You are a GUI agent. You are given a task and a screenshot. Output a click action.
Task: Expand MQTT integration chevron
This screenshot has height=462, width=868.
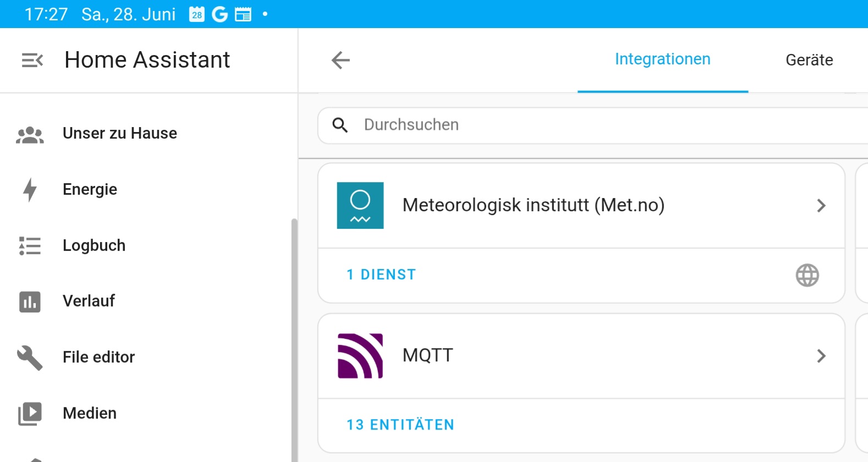click(x=821, y=356)
